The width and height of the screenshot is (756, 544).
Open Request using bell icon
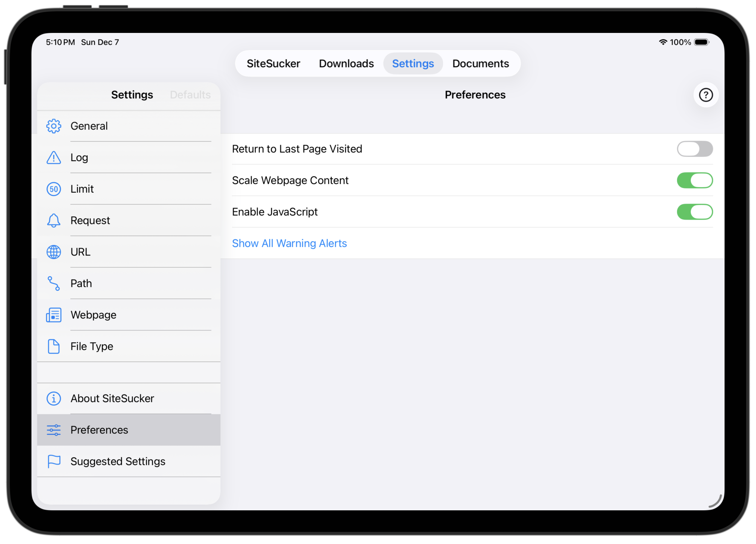pyautogui.click(x=54, y=220)
